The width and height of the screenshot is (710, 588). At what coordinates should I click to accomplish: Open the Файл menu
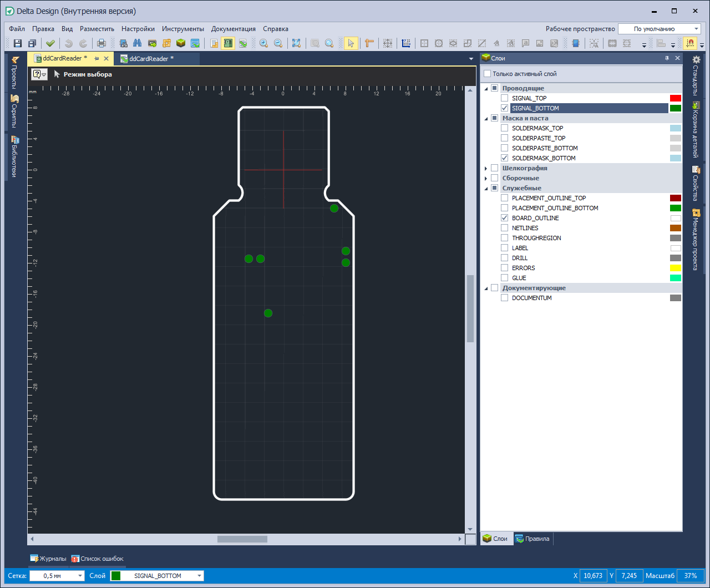click(17, 29)
